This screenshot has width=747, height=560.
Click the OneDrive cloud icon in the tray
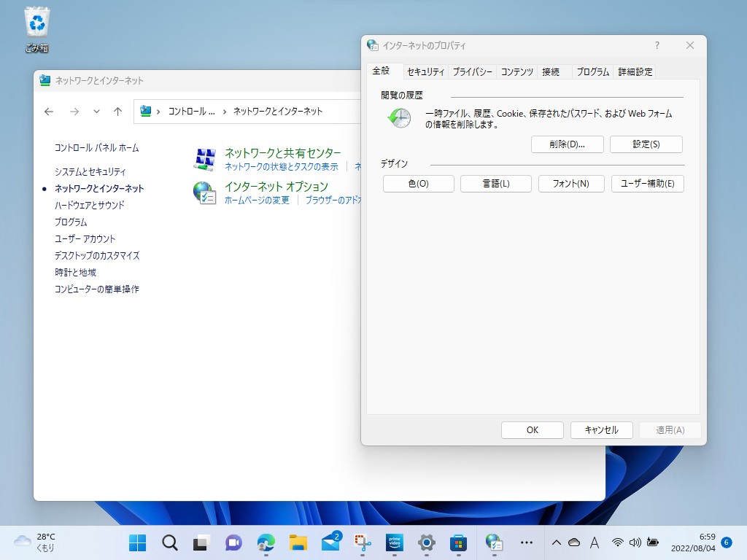point(573,542)
